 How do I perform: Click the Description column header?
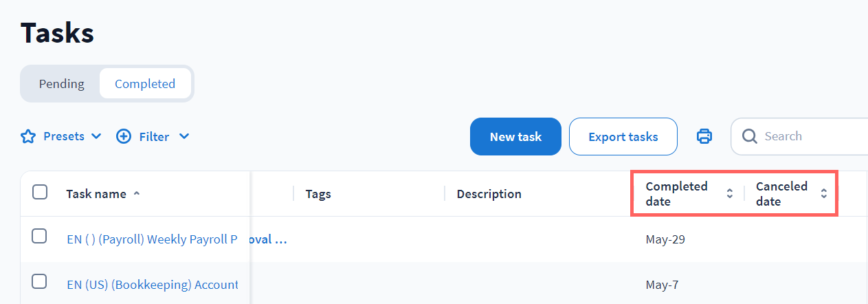click(x=489, y=194)
